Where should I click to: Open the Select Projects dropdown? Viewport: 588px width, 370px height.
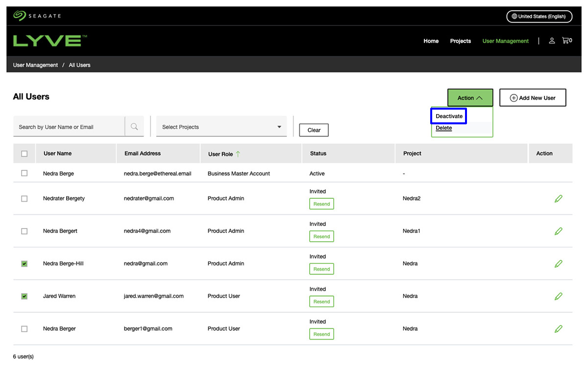tap(221, 127)
